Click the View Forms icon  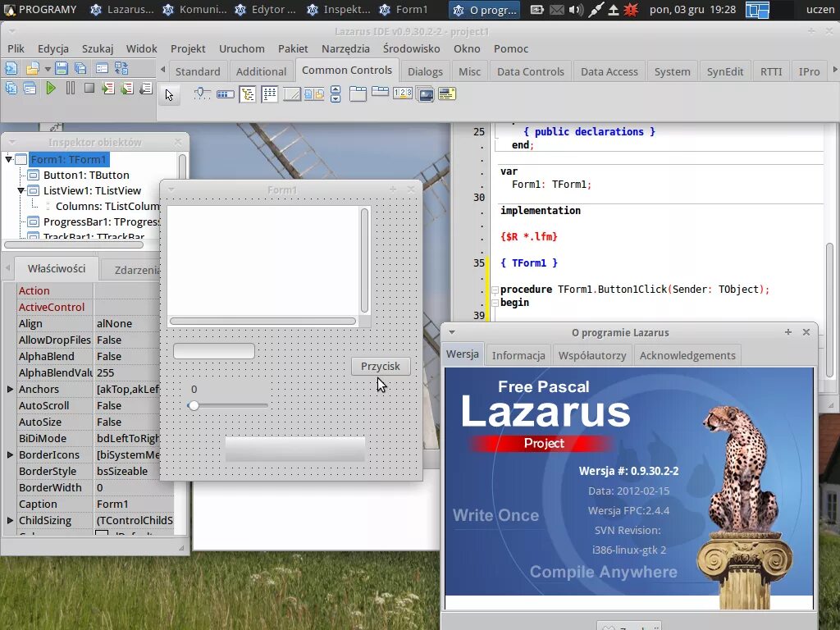[x=30, y=88]
